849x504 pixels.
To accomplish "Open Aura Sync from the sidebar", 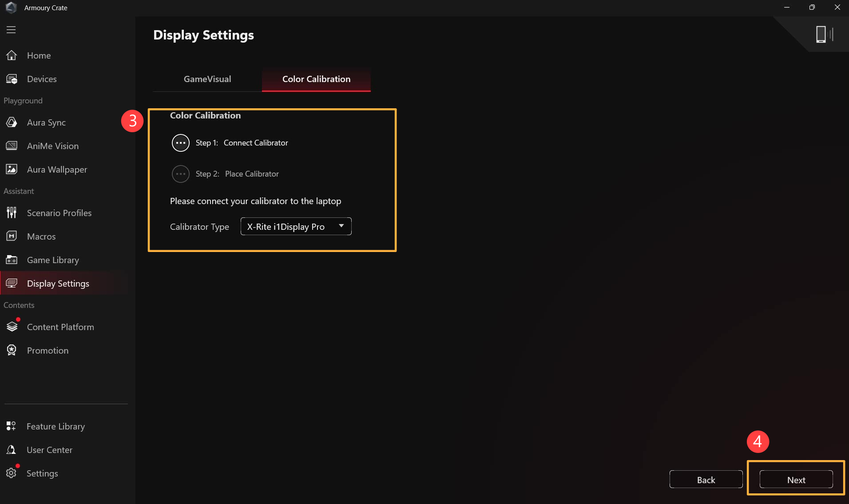I will pyautogui.click(x=46, y=122).
